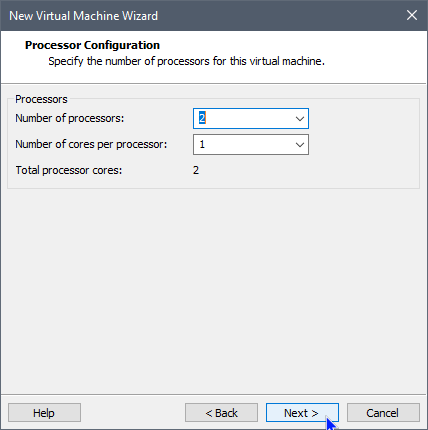Viewport: 428px width, 430px height.
Task: Click the value 1 in cores per processor
Action: 202,144
